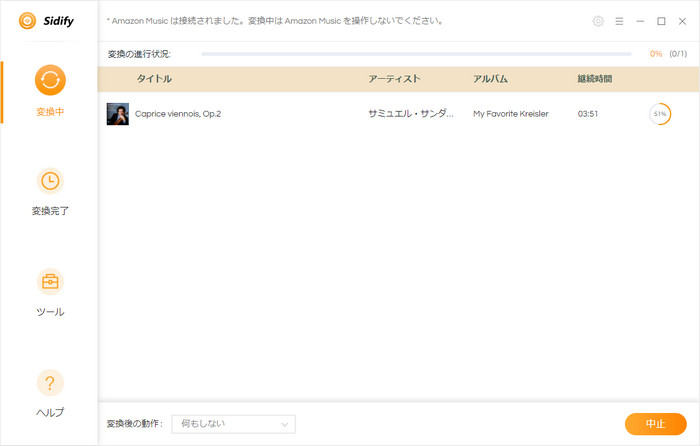Click the 変換の進行状況 label

(x=139, y=54)
